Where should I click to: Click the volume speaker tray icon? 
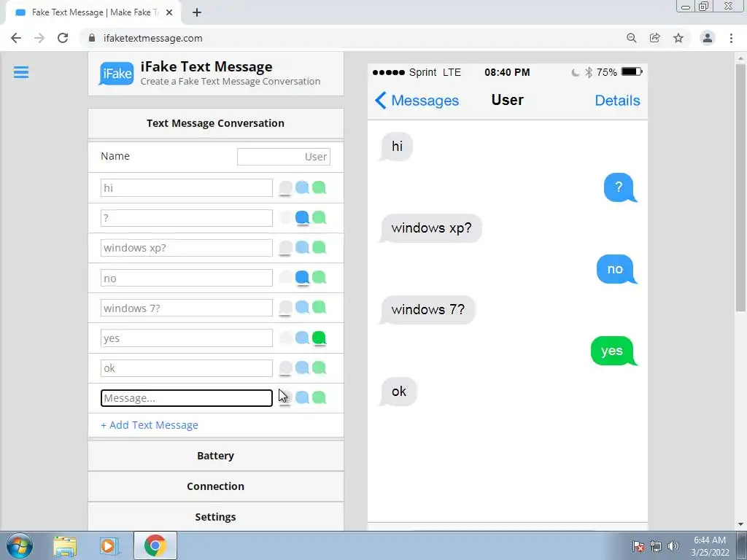tap(673, 546)
